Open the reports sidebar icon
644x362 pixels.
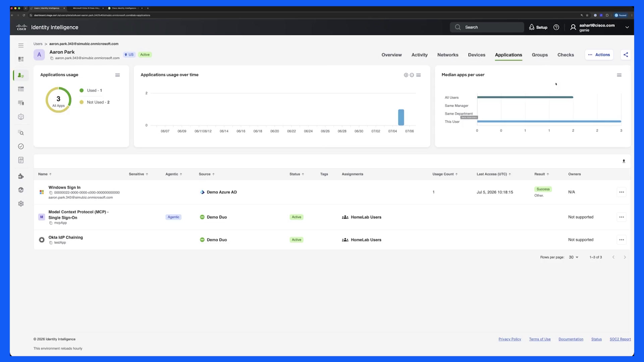point(21,160)
